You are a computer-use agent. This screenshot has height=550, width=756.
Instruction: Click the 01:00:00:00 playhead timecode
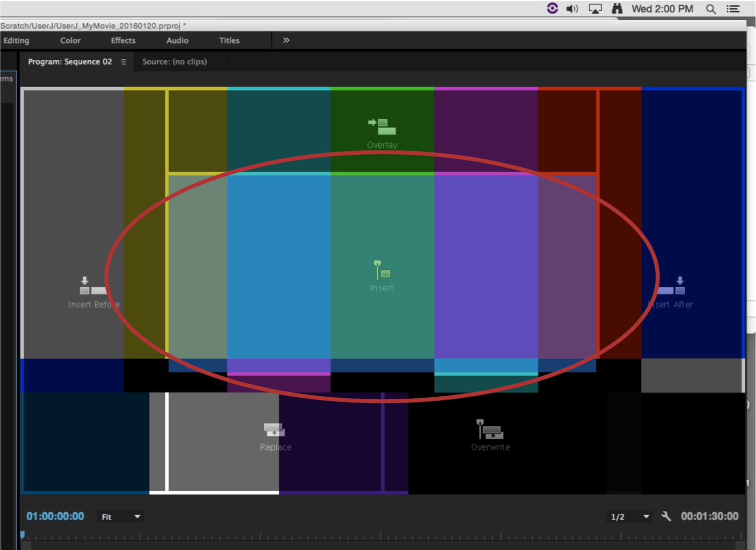click(x=55, y=516)
